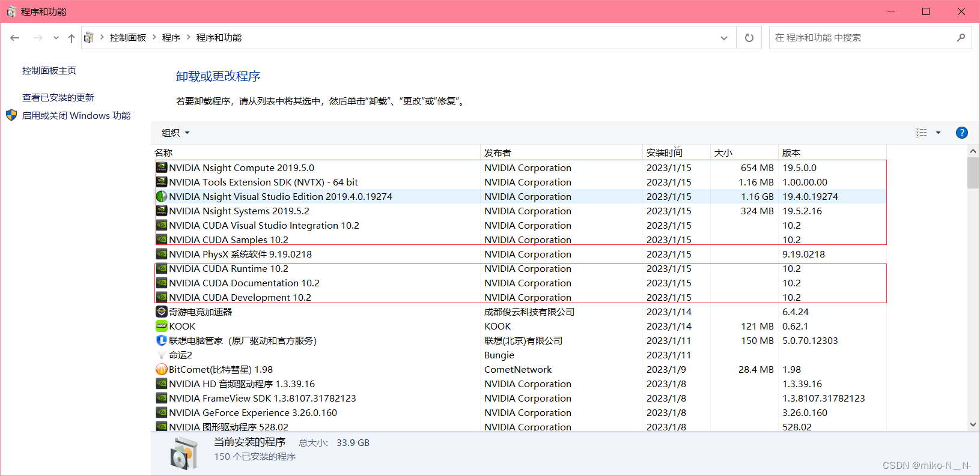Click the blue help question mark icon
The image size is (980, 476).
pyautogui.click(x=961, y=133)
